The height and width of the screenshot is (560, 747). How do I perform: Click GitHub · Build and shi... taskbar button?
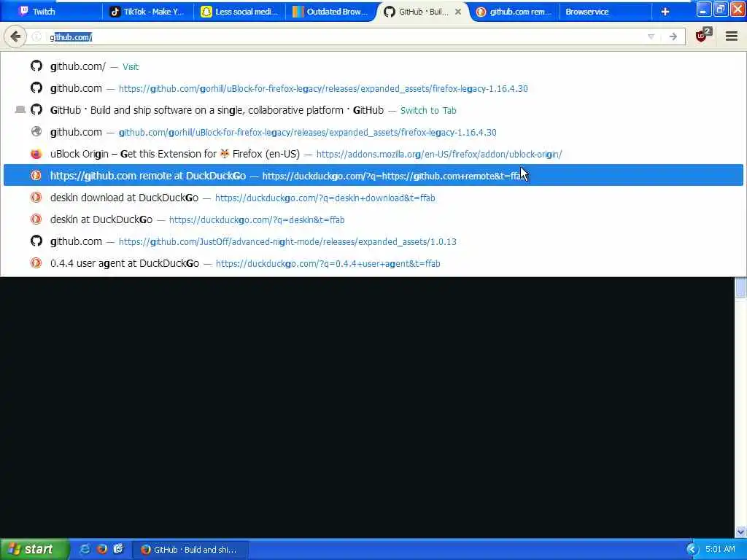pyautogui.click(x=190, y=550)
